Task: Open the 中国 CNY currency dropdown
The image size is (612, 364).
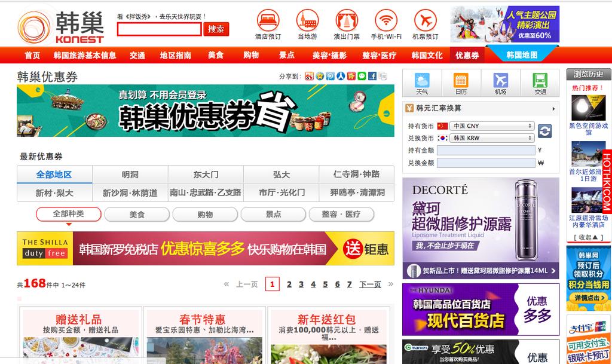Action: pos(492,126)
